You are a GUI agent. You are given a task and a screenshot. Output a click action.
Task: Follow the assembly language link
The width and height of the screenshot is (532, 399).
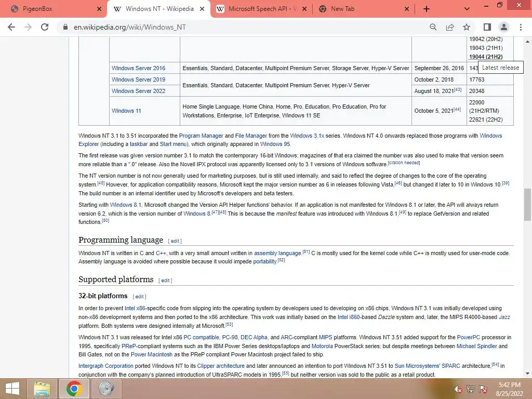coord(277,253)
